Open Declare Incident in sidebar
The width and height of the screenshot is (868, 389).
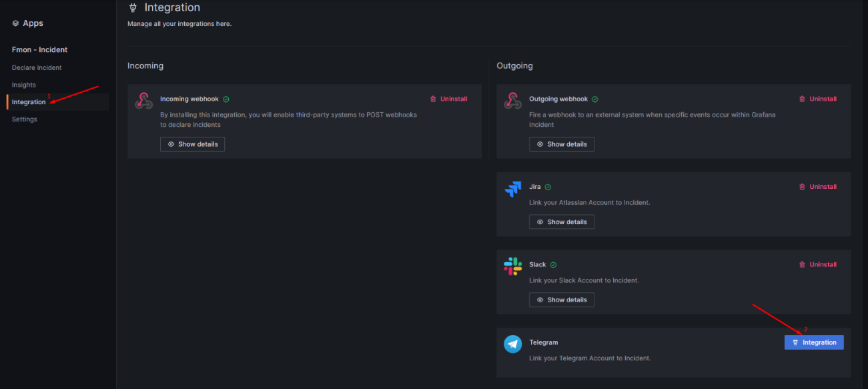click(x=37, y=67)
